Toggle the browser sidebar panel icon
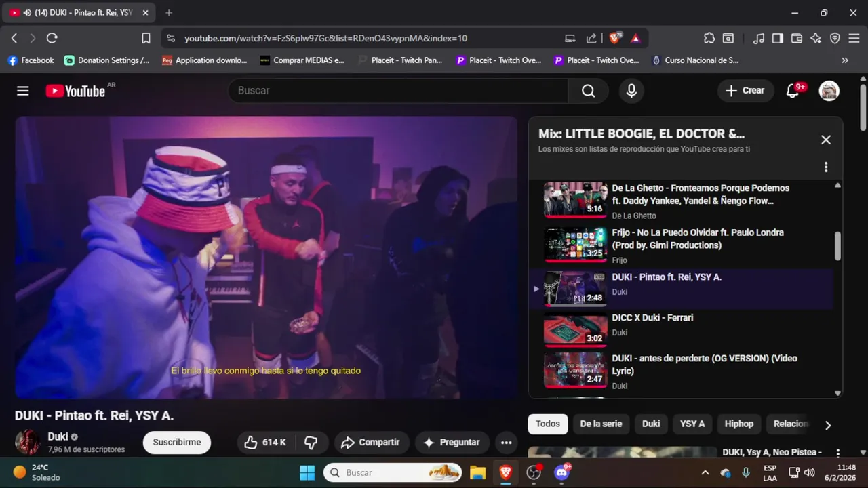Viewport: 868px width, 488px height. tap(778, 39)
